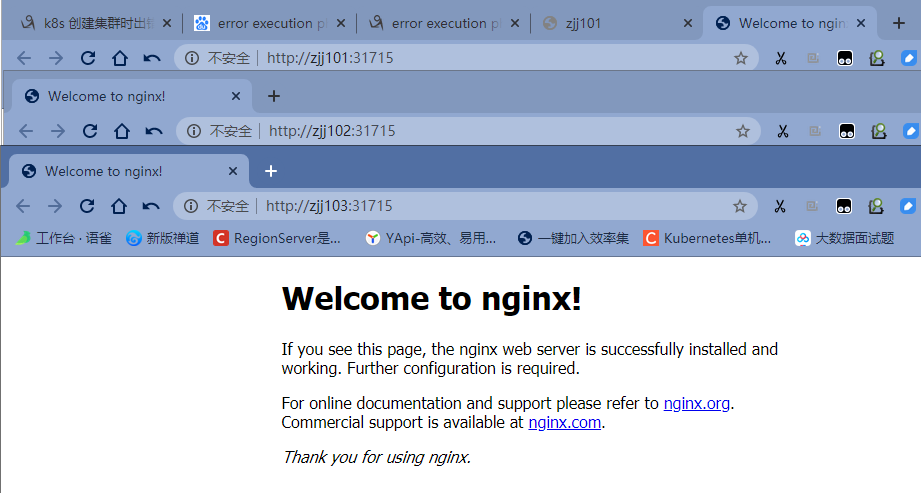Switch to first error execution tab with paw icon

coord(268,23)
